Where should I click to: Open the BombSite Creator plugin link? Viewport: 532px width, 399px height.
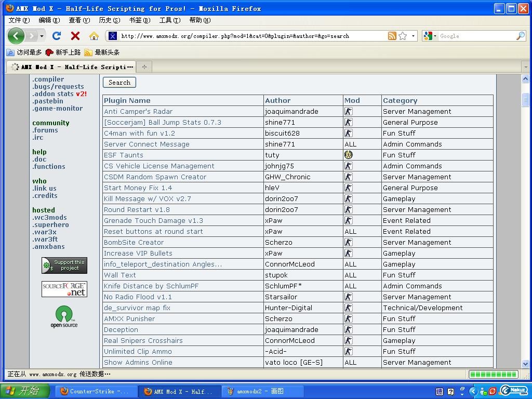click(134, 242)
